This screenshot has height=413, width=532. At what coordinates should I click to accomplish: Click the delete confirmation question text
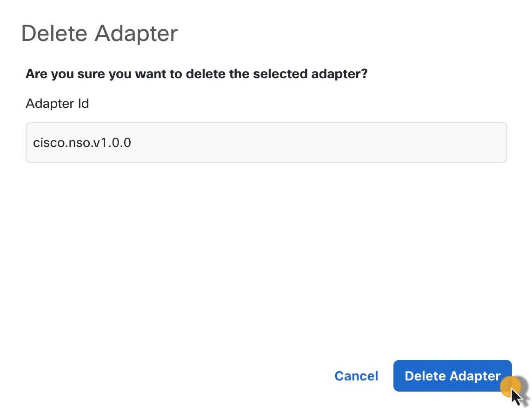196,74
